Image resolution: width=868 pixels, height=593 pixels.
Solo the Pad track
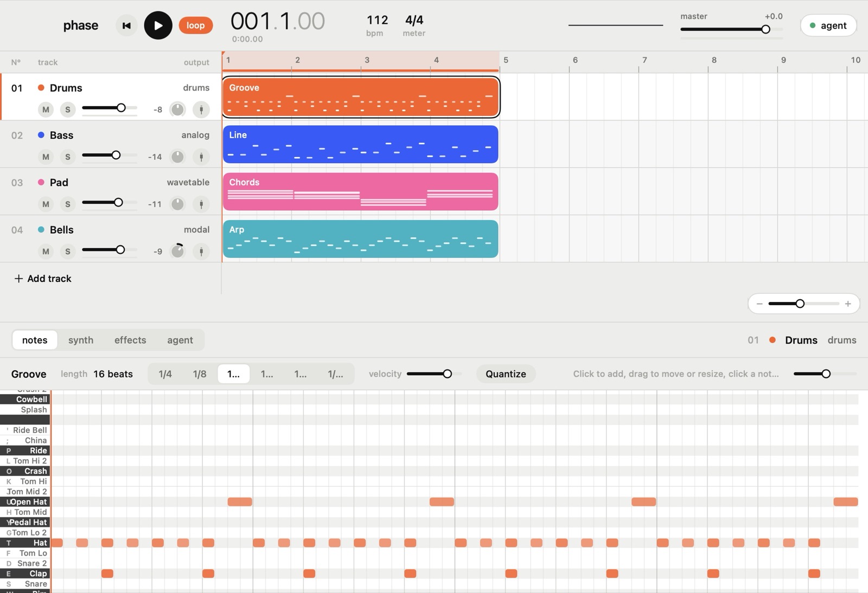(x=67, y=204)
